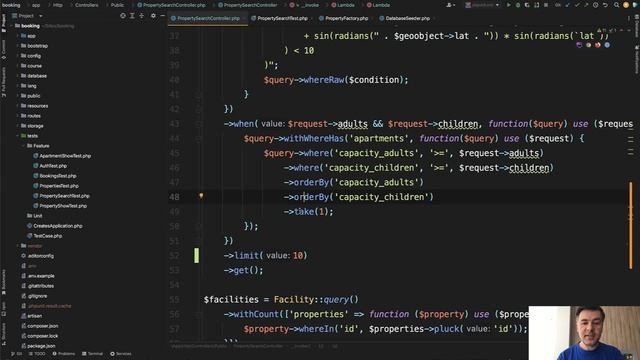This screenshot has height=360, width=640.
Task: Open local history clock icon in toolbar
Action: (596, 5)
